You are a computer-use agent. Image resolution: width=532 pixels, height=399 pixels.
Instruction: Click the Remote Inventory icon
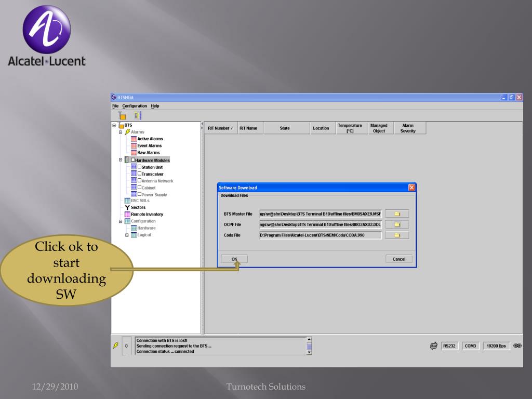pos(127,214)
